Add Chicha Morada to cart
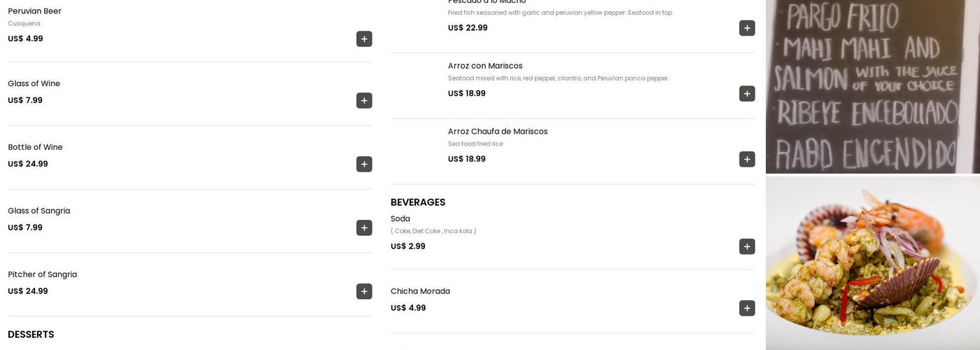Screen dimensions: 980x350 click(x=747, y=309)
